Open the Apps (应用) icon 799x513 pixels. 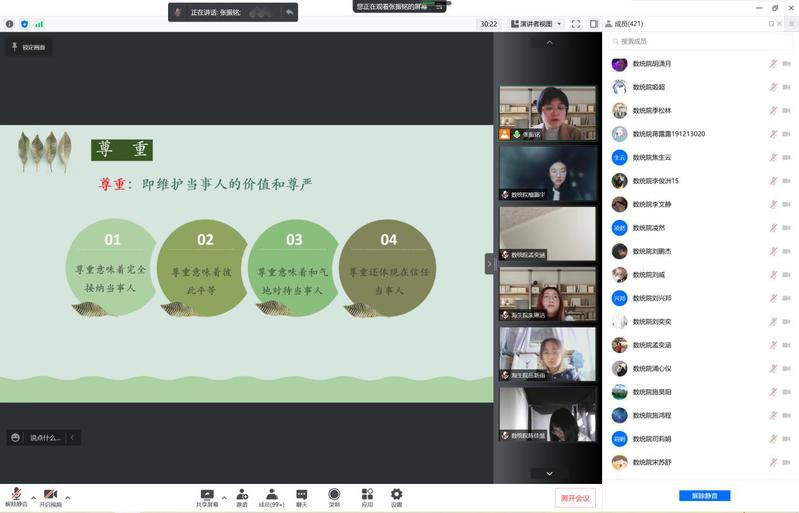point(367,497)
